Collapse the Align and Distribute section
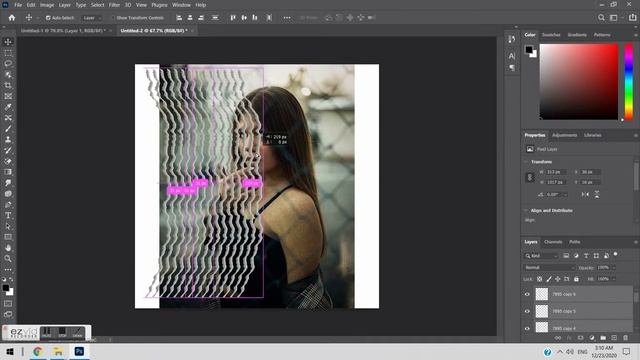This screenshot has width=640, height=360. [526, 211]
